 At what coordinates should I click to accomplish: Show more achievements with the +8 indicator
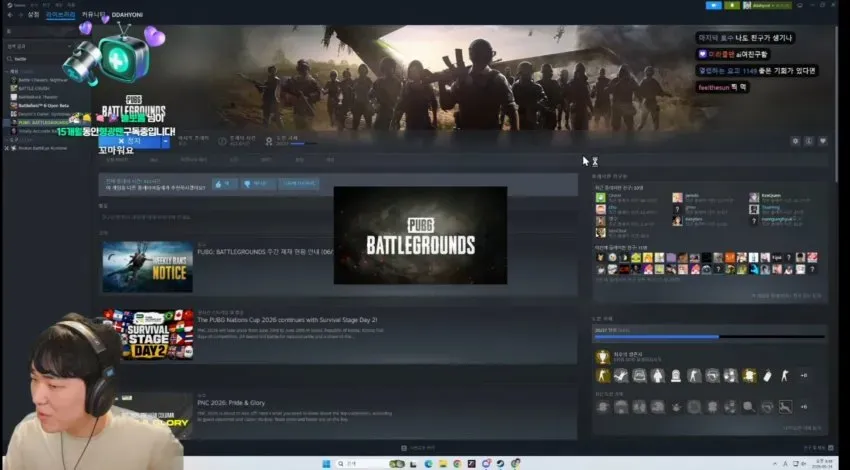click(x=803, y=375)
